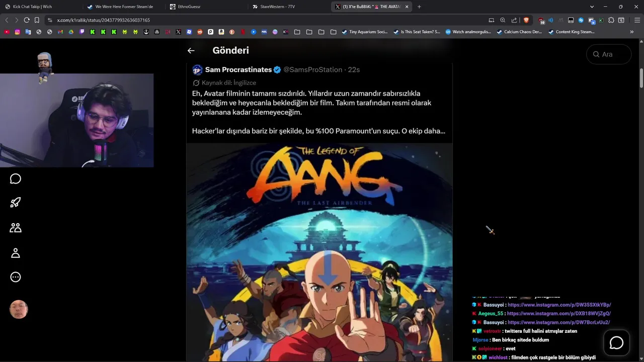The image size is (644, 362).
Task: Switch to the EthnoGuessr tab
Action: (x=206, y=7)
